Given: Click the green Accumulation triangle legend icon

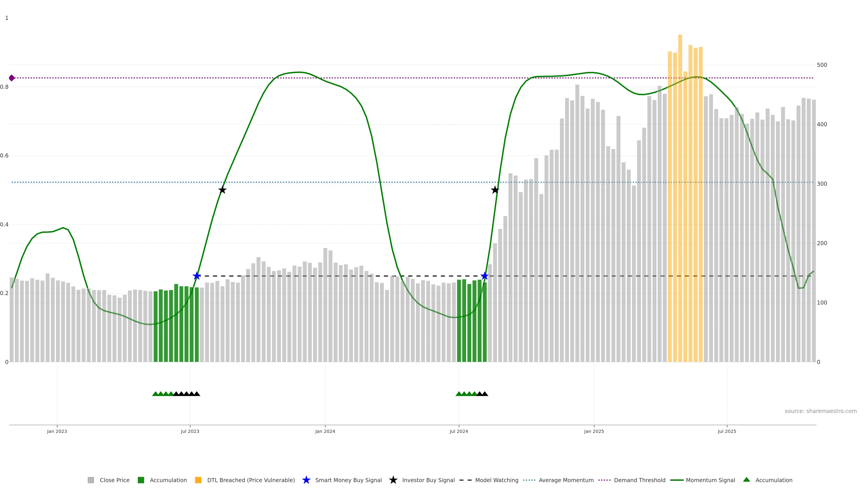Looking at the screenshot, I should (746, 480).
